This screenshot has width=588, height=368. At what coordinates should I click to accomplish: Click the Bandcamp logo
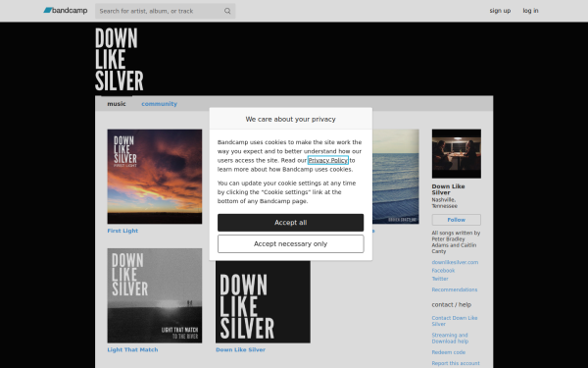point(66,11)
